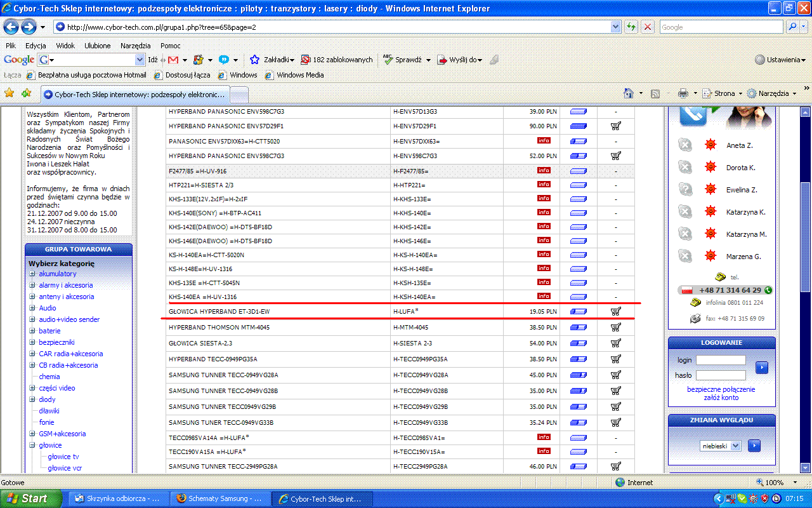Open the Pomoc menu
This screenshot has width=812, height=508.
point(171,46)
